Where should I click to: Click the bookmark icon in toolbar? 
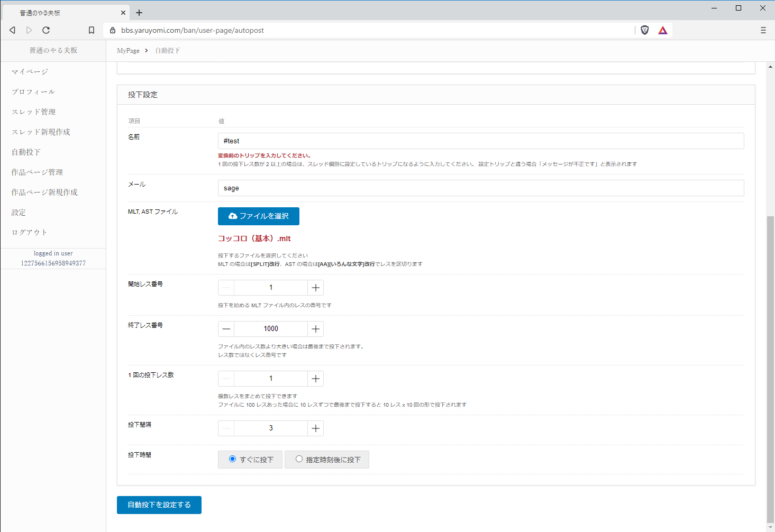click(x=92, y=30)
